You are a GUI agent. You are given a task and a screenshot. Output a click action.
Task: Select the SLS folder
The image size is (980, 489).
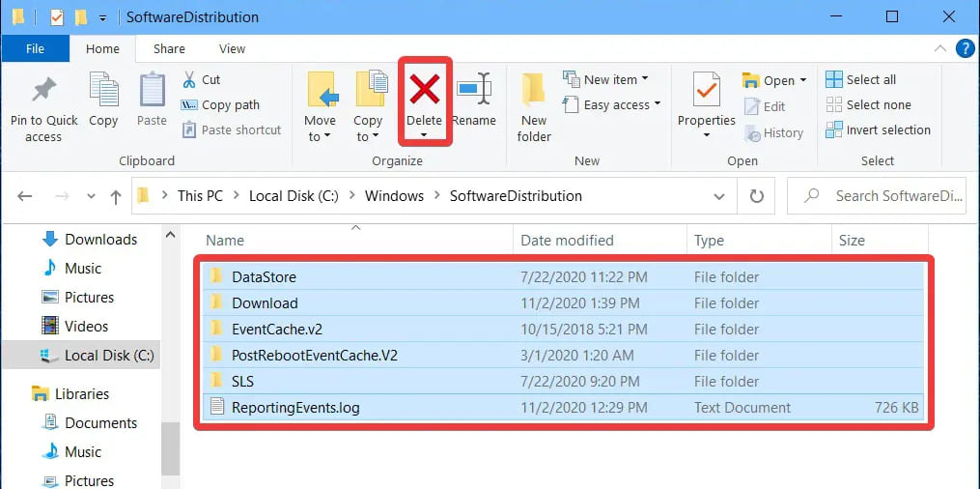[563, 382]
